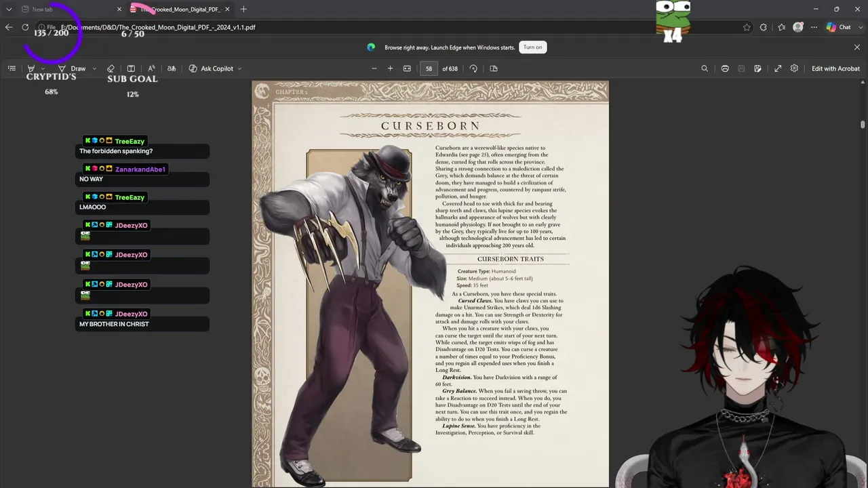This screenshot has width=868, height=488.
Task: Expand the Ask Copilot dropdown arrow
Action: coord(239,68)
